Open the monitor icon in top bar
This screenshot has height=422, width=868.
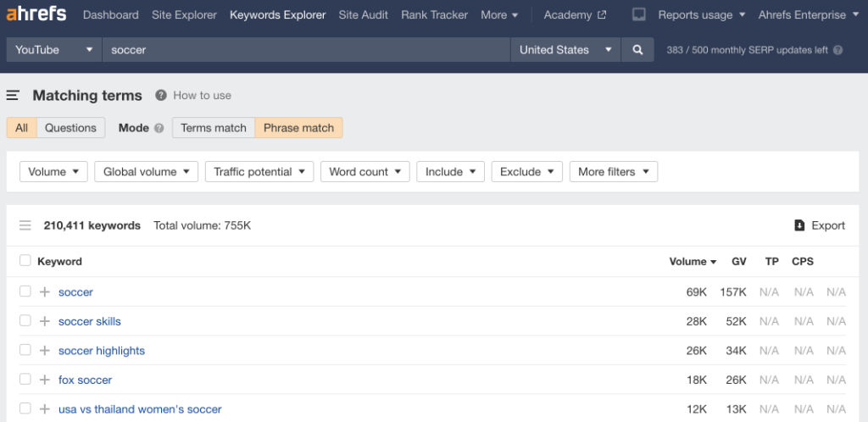[x=639, y=14]
